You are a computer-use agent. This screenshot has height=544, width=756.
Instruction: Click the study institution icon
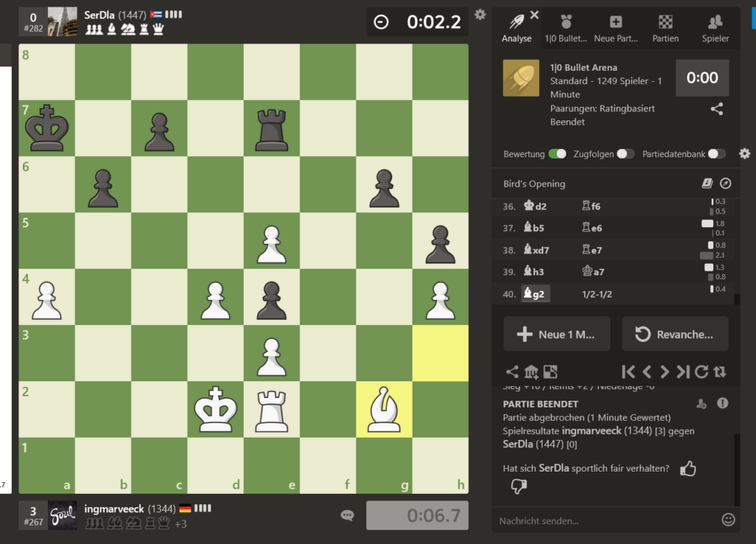click(x=531, y=372)
